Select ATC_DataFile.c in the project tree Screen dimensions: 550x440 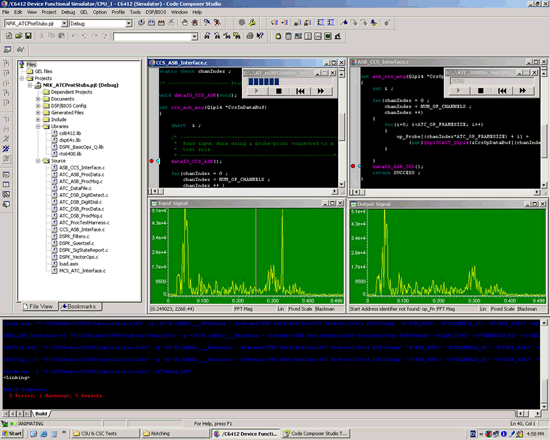coord(75,188)
